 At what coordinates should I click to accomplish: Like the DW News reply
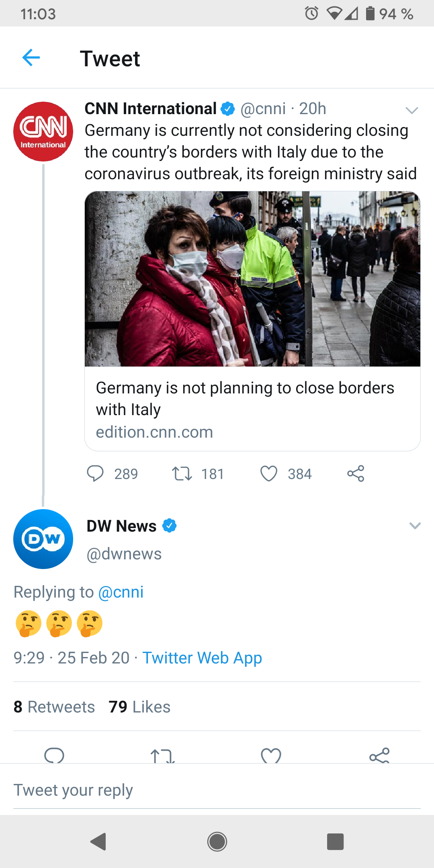[271, 756]
